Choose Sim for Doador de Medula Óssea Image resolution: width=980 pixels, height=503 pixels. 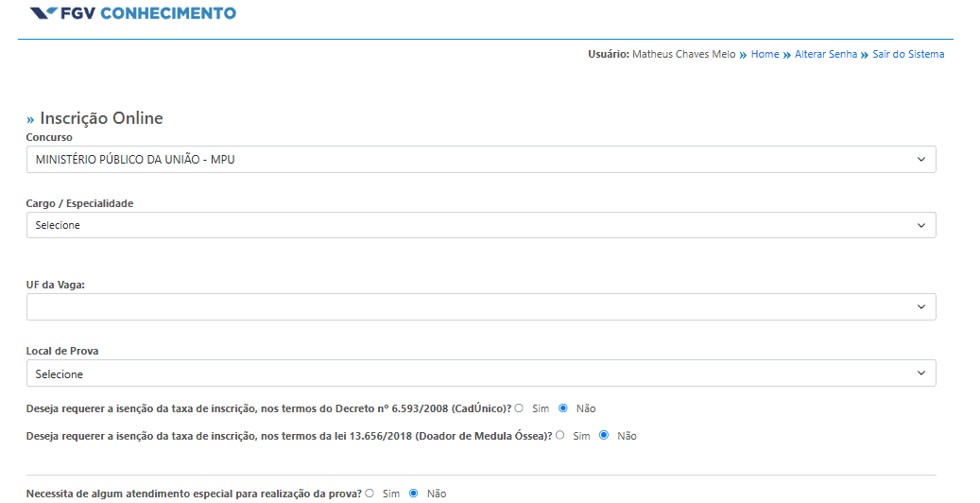[x=559, y=436]
